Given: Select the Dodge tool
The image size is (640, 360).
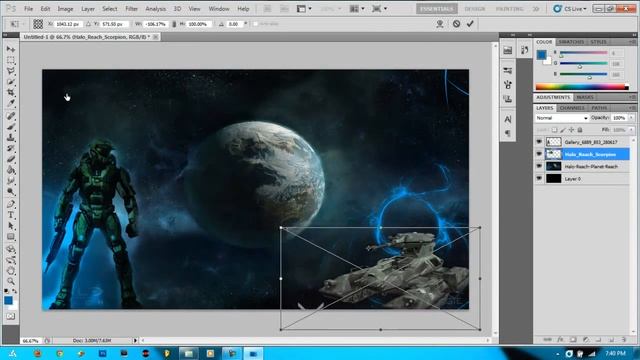Looking at the screenshot, I should 11,191.
